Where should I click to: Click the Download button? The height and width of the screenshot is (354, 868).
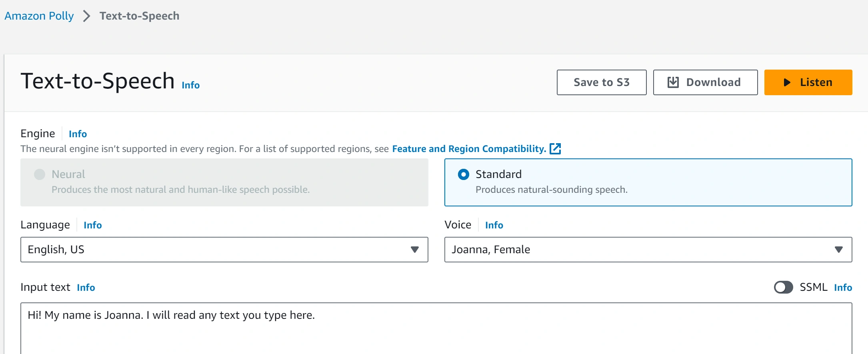click(x=705, y=82)
